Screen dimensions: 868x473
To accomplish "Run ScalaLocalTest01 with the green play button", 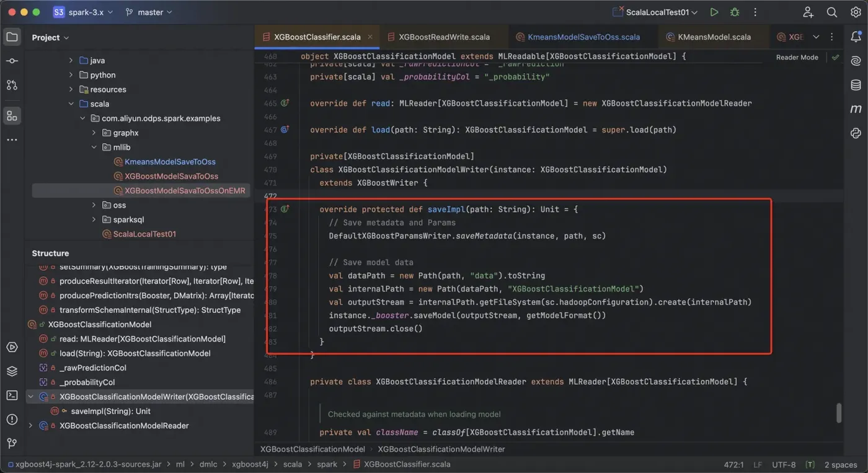I will [x=714, y=12].
